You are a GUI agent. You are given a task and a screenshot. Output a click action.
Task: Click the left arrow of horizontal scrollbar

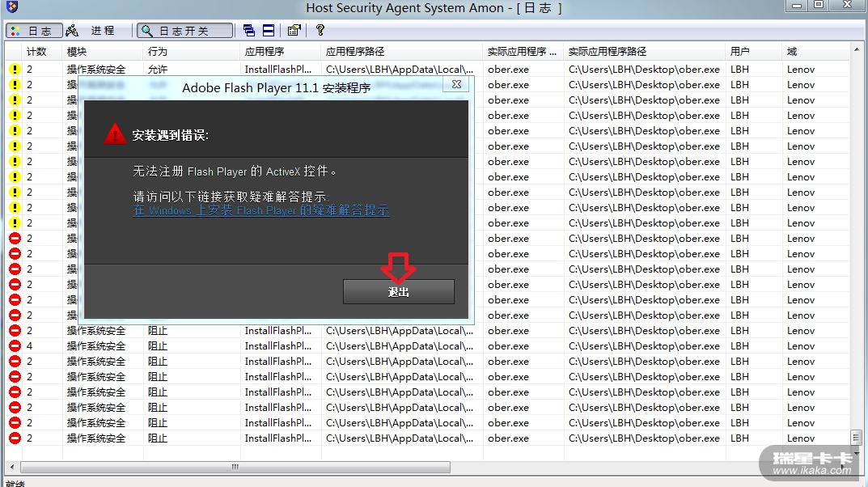tap(11, 467)
